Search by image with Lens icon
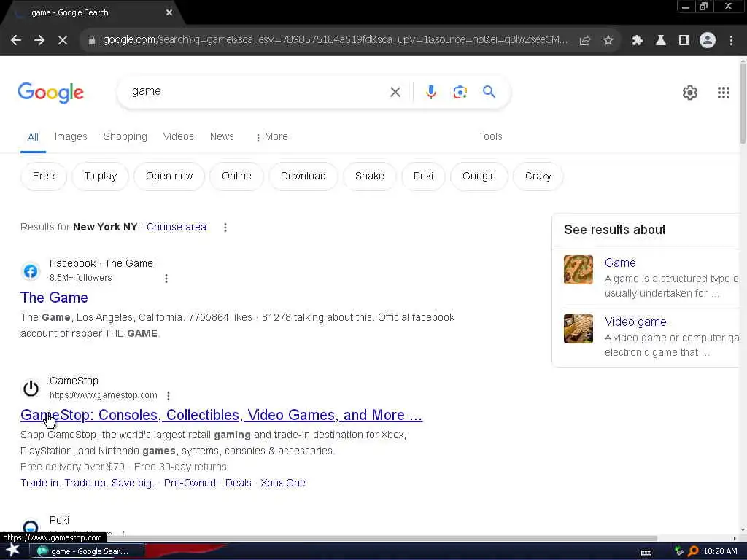Screen dimensions: 747x560 (x=460, y=92)
